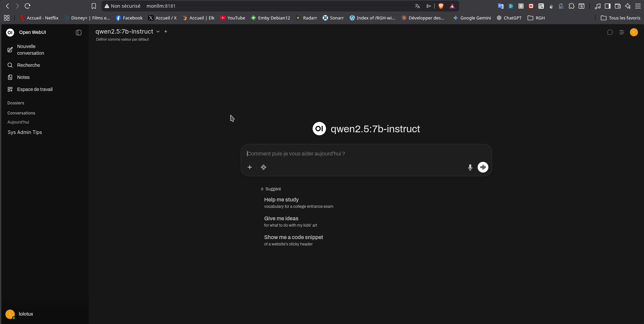Add another model with plus icon
Viewport: 644px width, 324px height.
pos(166,32)
